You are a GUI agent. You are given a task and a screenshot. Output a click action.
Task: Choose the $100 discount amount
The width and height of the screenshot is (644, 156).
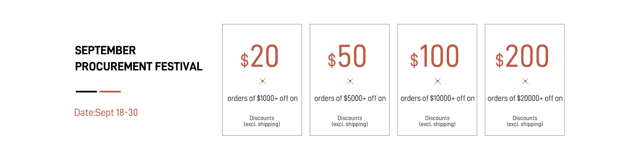(x=435, y=56)
